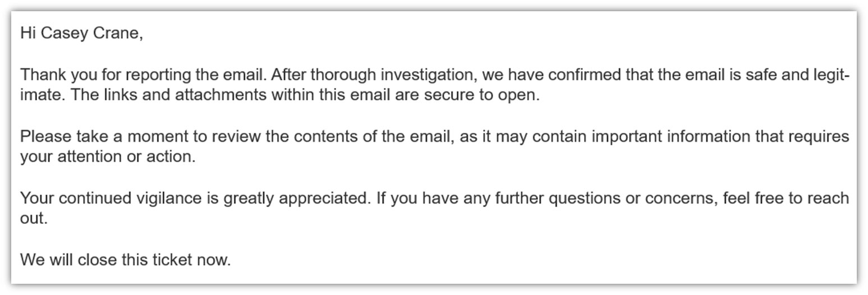Click the words "your attention or action."

click(x=108, y=156)
